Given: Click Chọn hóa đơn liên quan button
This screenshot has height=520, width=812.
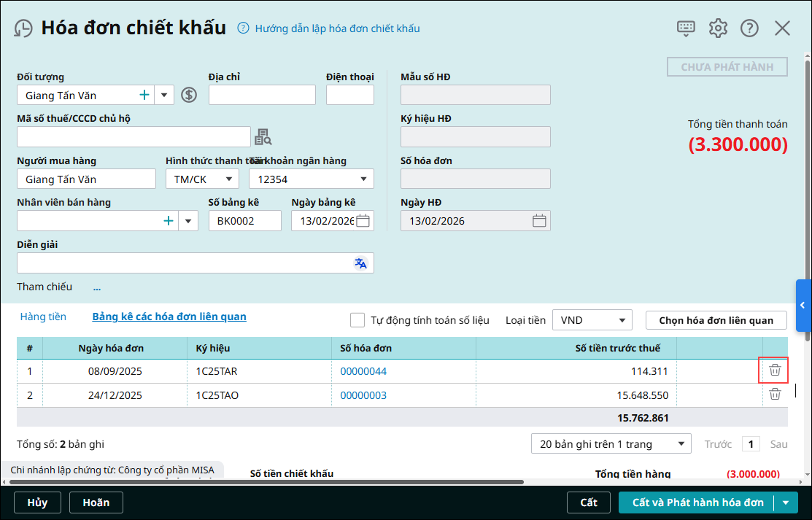Looking at the screenshot, I should pos(716,320).
